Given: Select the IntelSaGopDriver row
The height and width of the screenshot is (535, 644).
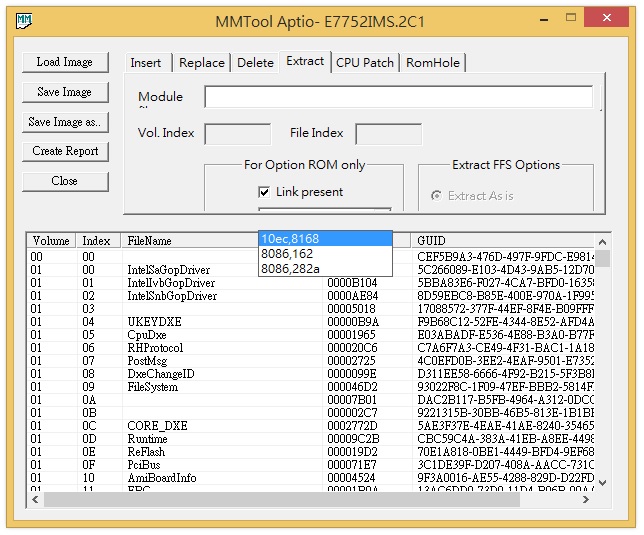Looking at the screenshot, I should click(310, 270).
